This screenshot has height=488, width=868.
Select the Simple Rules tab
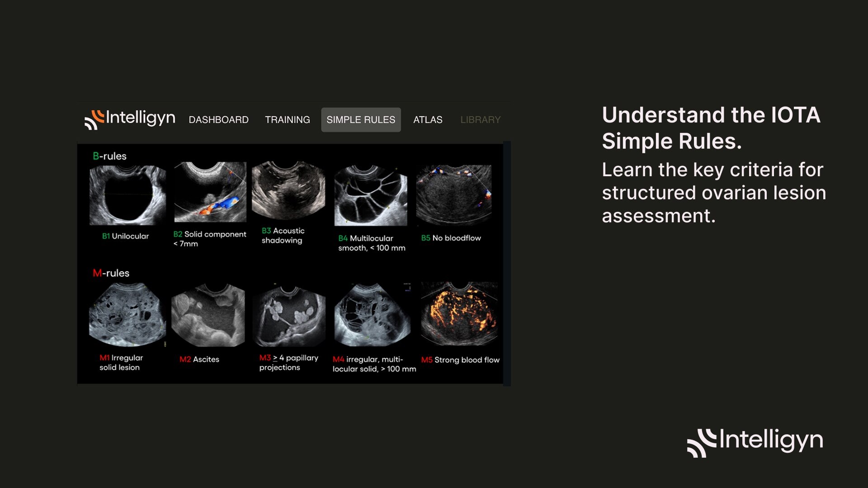point(361,120)
